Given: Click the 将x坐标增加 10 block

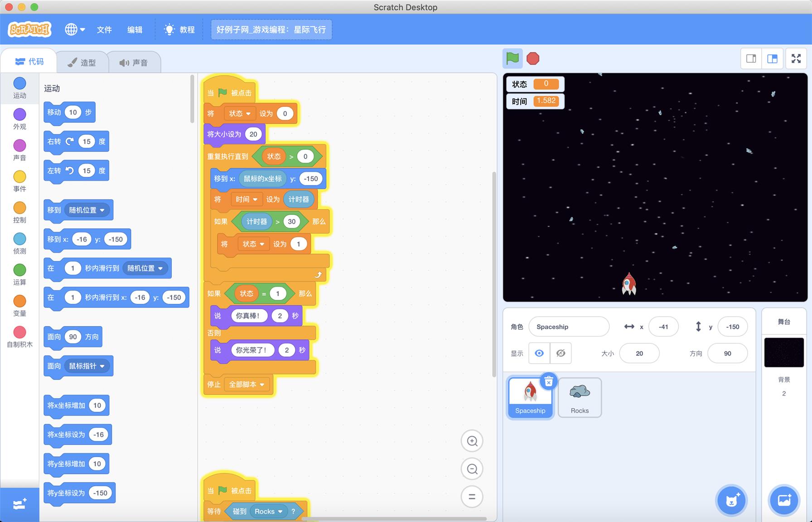Looking at the screenshot, I should point(77,405).
